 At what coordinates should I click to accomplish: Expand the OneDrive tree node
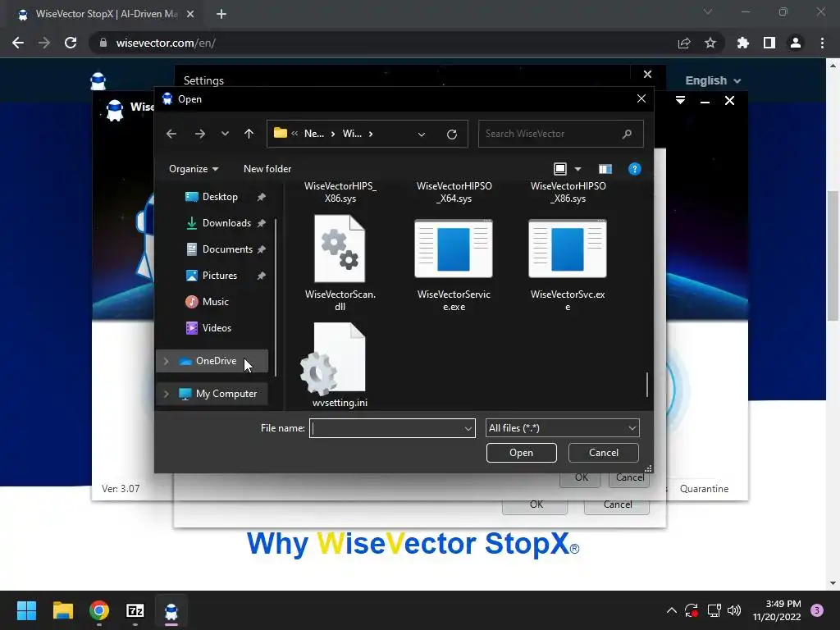pyautogui.click(x=166, y=361)
